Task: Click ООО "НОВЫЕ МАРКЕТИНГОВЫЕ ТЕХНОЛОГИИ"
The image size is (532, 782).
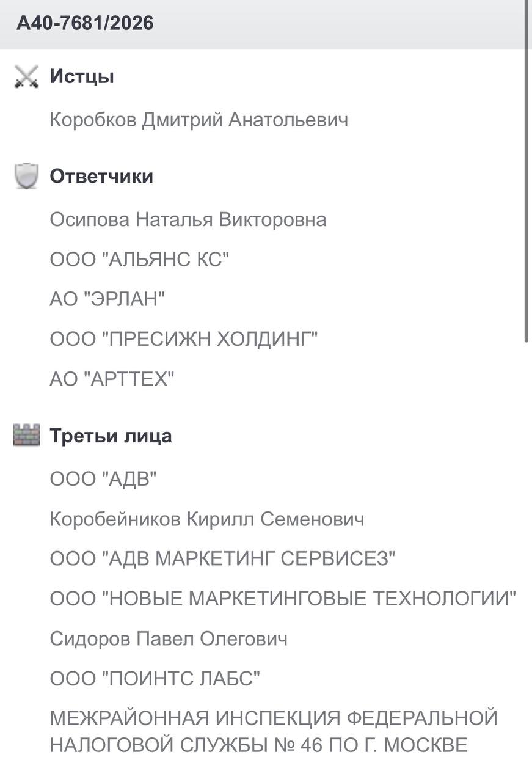Action: [283, 599]
